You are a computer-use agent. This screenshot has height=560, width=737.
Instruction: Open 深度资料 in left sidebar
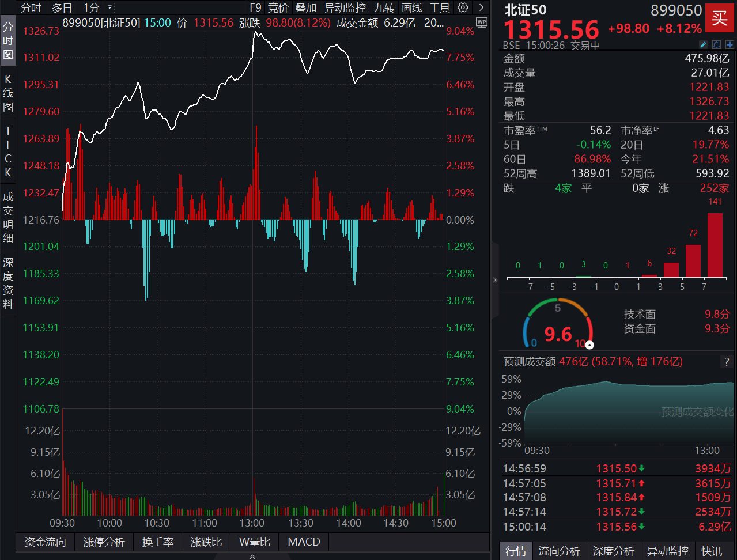7,282
